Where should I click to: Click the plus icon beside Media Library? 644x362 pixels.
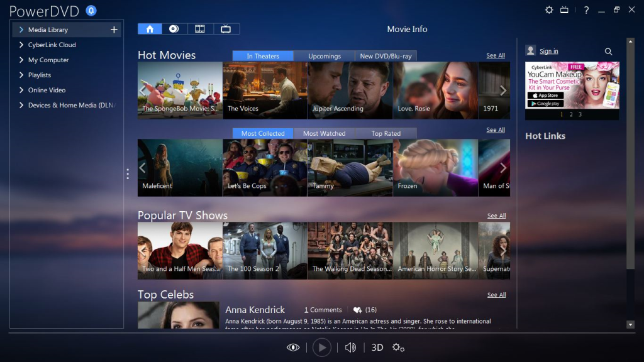[x=114, y=30]
